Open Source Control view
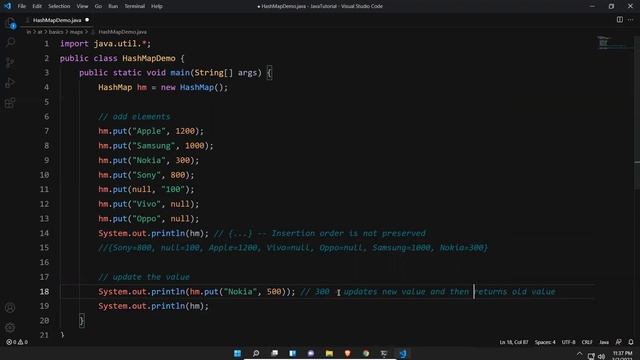The image size is (640, 360). pyautogui.click(x=10, y=62)
